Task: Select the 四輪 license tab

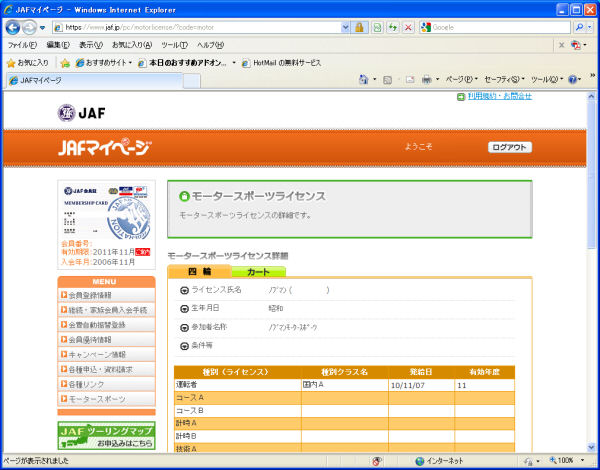Action: pyautogui.click(x=199, y=271)
